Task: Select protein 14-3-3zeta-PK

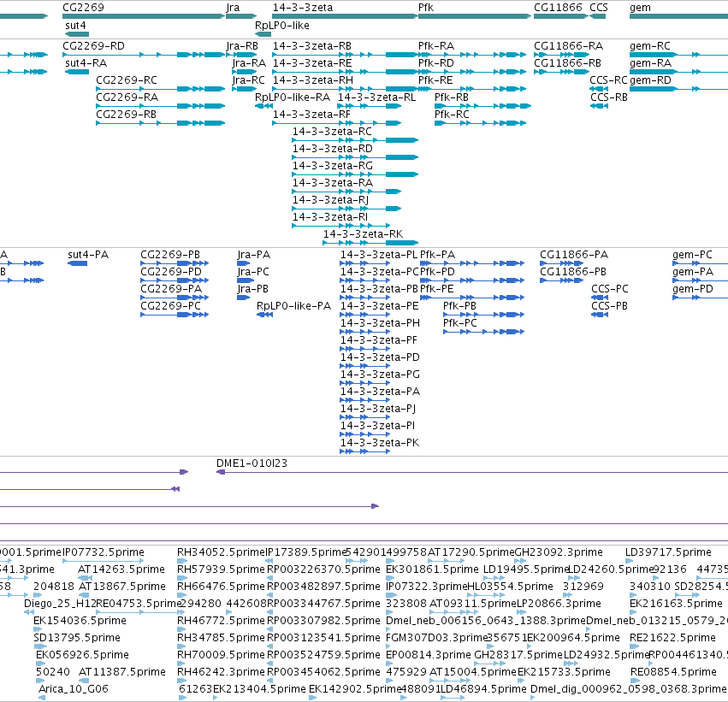Action: point(365,451)
